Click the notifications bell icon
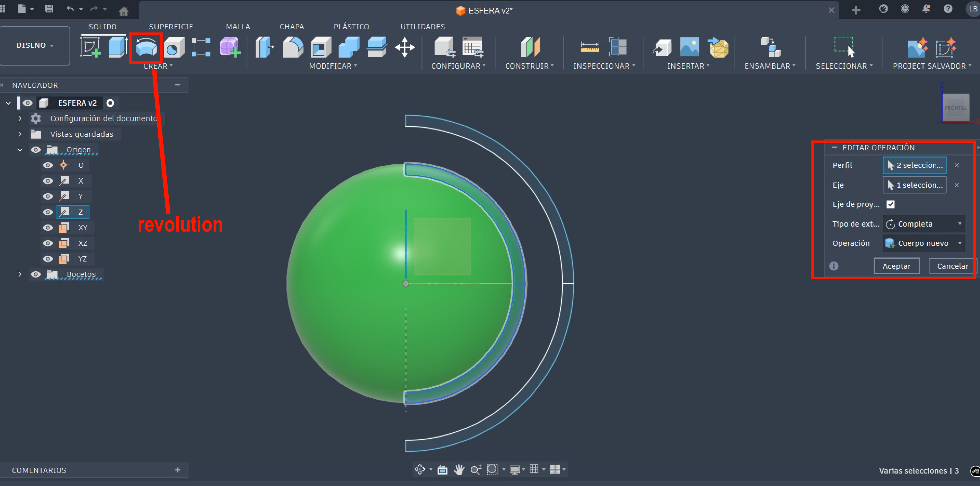 (926, 9)
